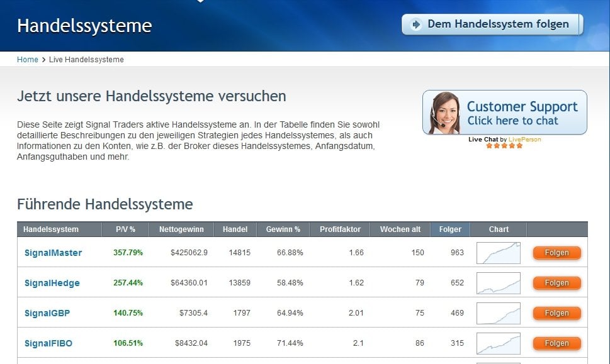Open the SignalFIBO trading system
Screen dimensions: 610x364
(x=48, y=343)
